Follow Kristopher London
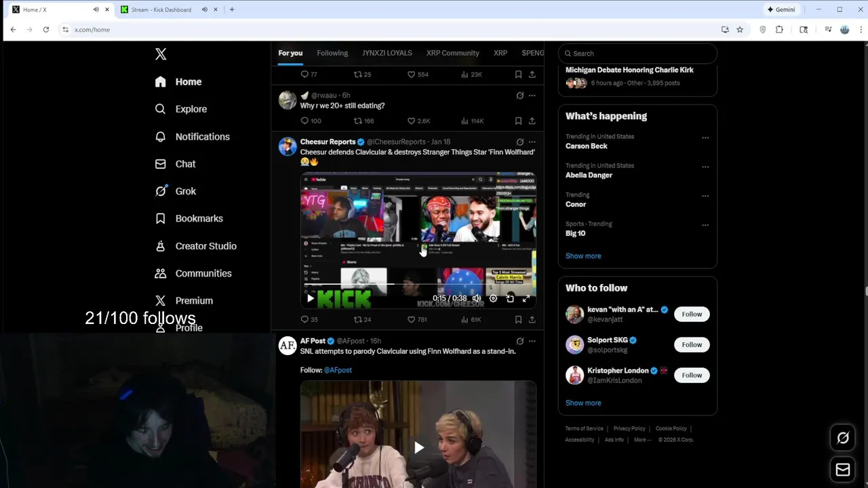868x488 pixels. pos(692,375)
